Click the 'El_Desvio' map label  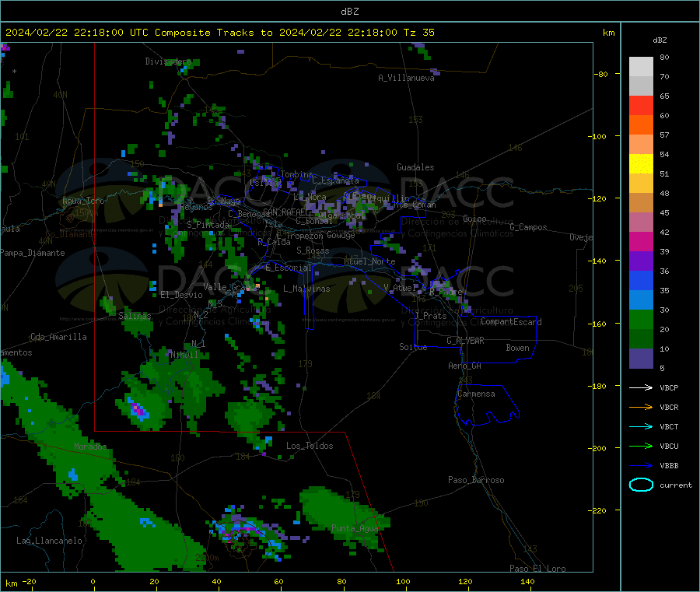click(x=181, y=295)
